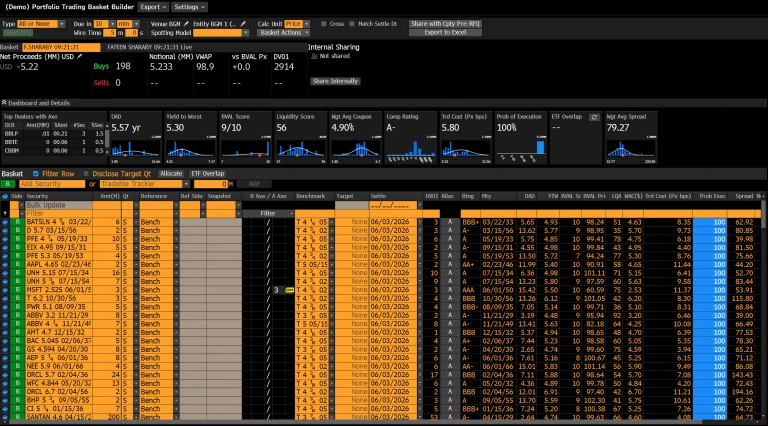This screenshot has height=426, width=768.
Task: Click the Security Filter input field
Action: [x=58, y=213]
